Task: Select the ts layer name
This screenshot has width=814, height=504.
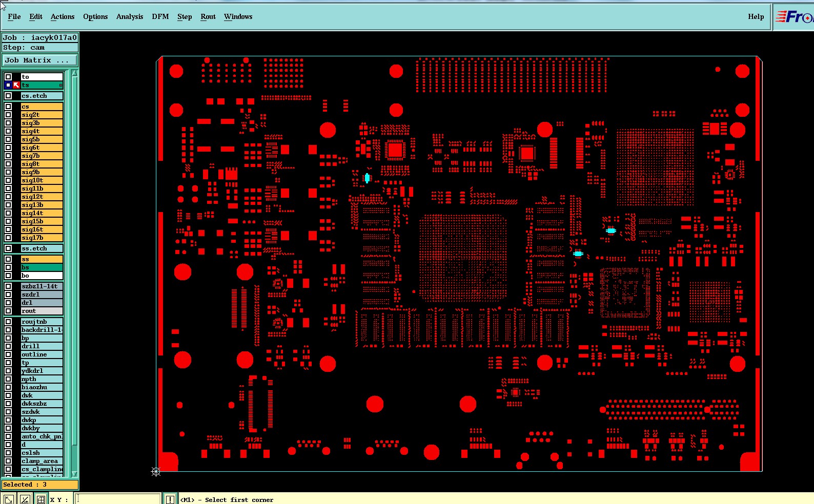Action: coord(42,85)
